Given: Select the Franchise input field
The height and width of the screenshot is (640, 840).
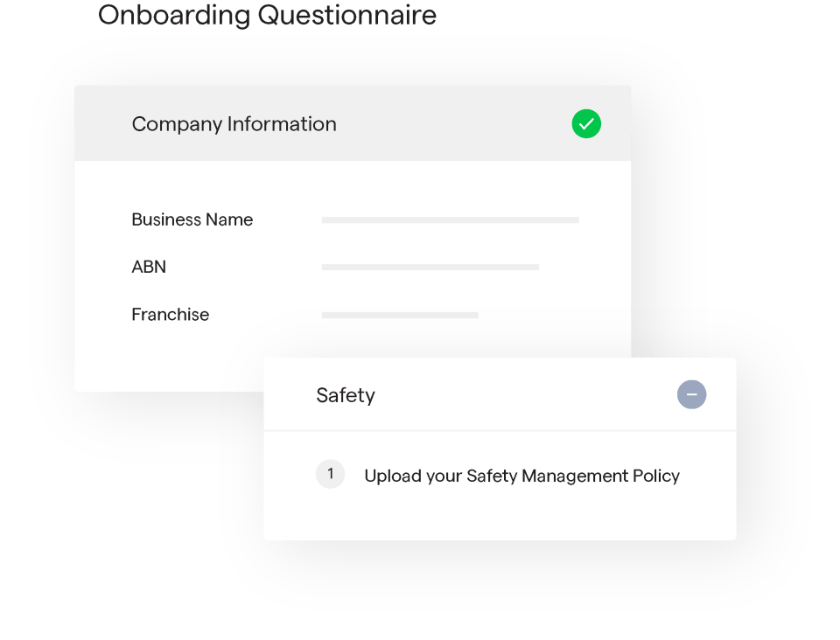Looking at the screenshot, I should pyautogui.click(x=400, y=315).
